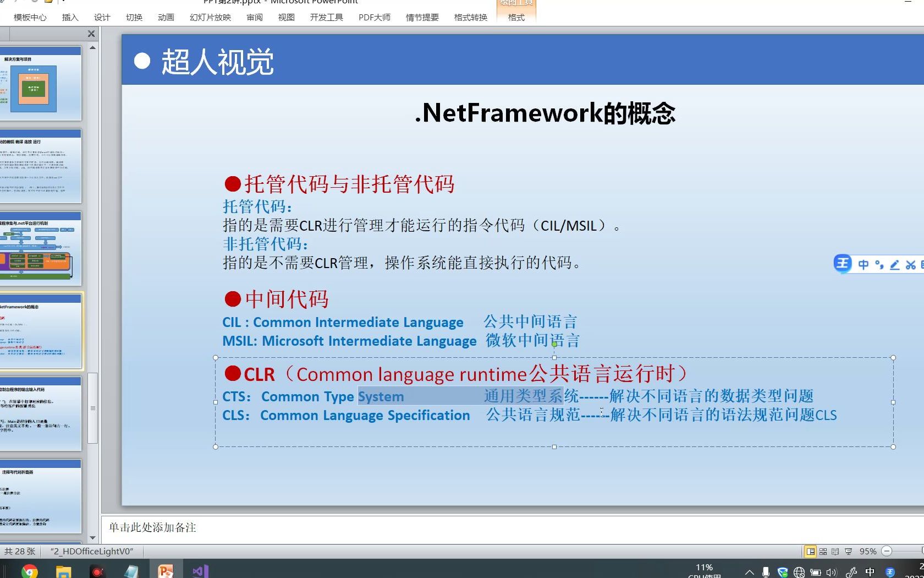This screenshot has height=578, width=924.
Task: Switch to Normal view in status bar
Action: 810,551
